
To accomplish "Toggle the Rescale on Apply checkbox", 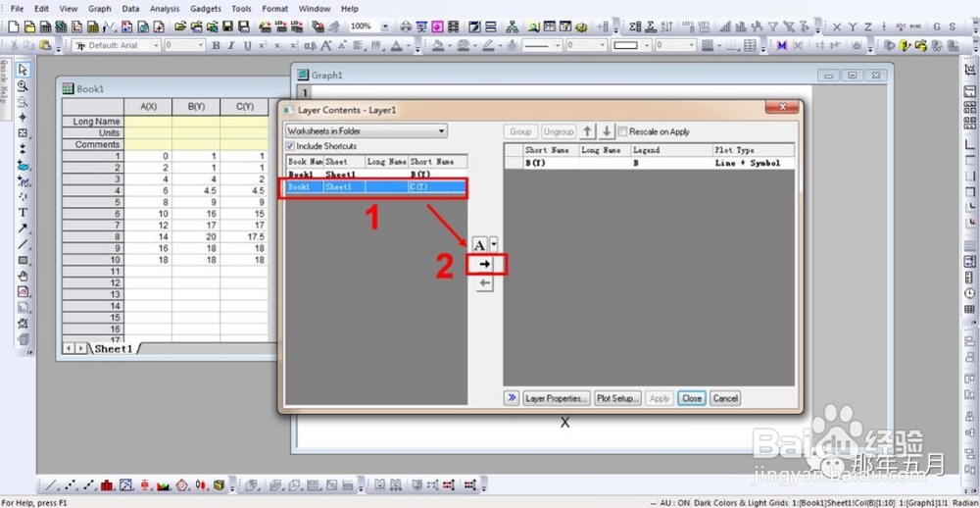I will 622,131.
